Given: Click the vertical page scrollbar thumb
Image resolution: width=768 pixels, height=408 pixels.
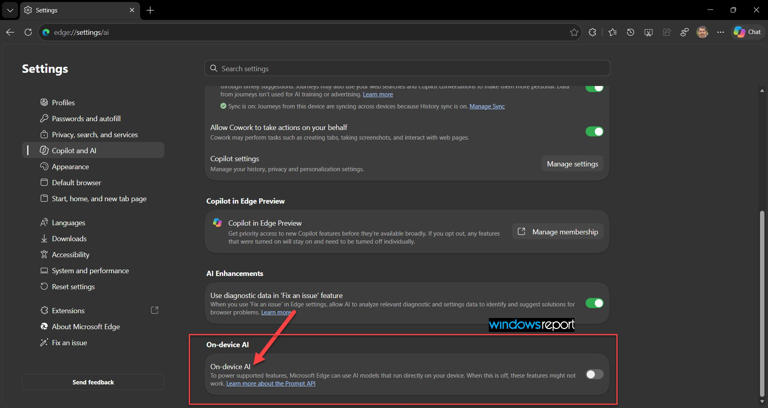Looking at the screenshot, I should (x=762, y=304).
